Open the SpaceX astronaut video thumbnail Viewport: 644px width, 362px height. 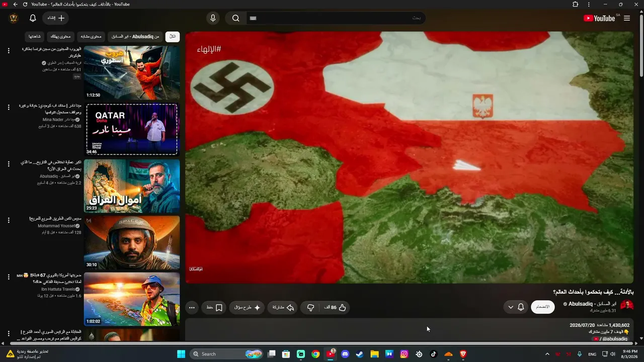click(x=132, y=243)
